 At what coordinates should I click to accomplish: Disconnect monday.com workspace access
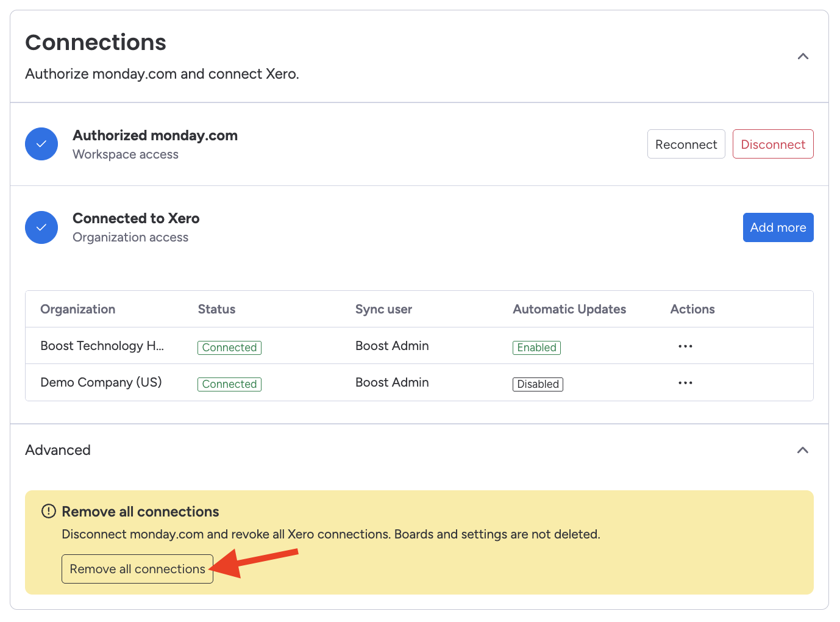pos(772,144)
